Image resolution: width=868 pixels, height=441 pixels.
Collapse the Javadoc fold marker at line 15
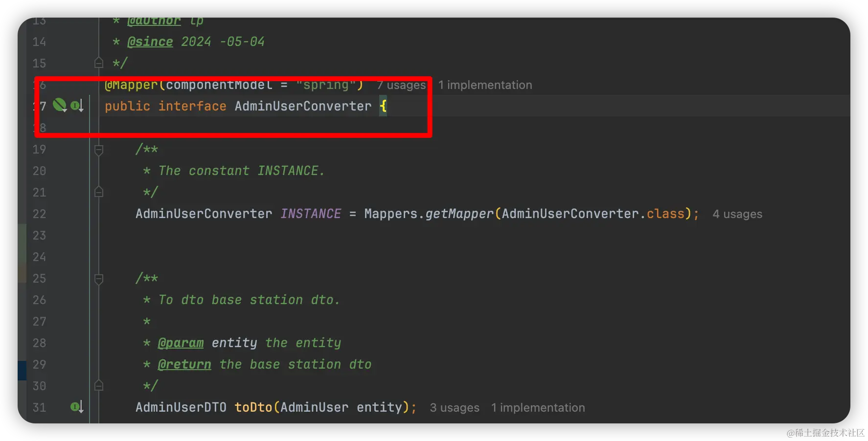coord(99,63)
